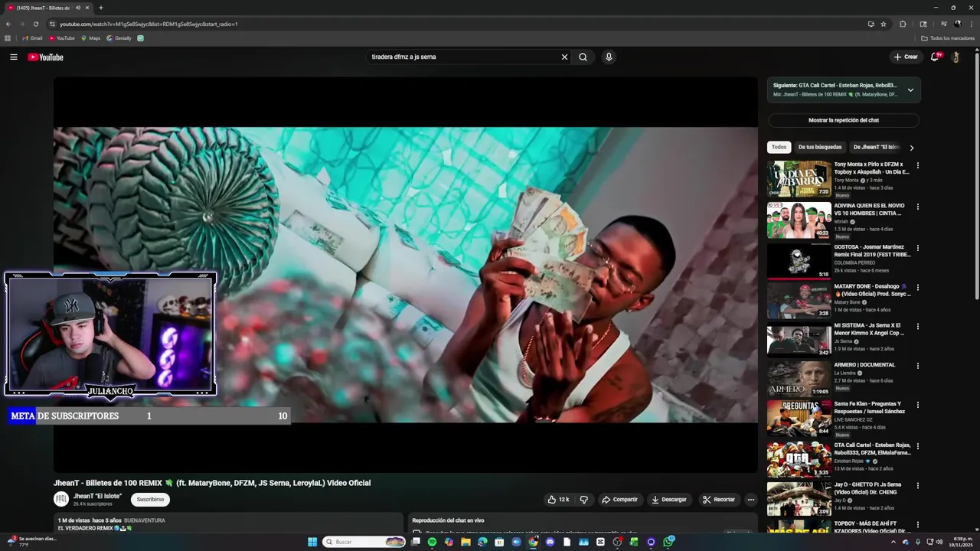Open ARMERO documental thumbnail

click(799, 378)
